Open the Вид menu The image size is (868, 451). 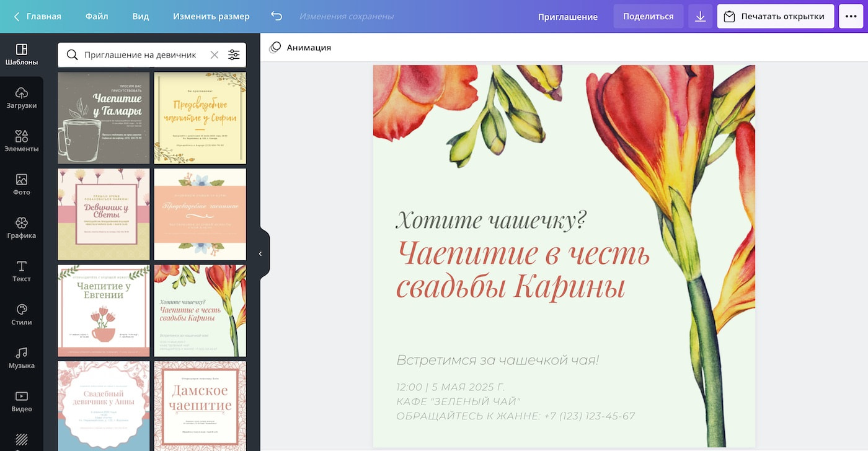coord(141,17)
